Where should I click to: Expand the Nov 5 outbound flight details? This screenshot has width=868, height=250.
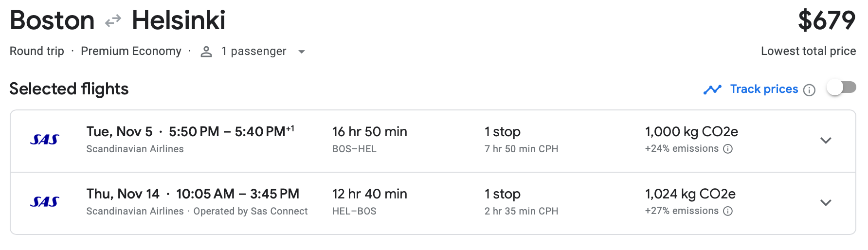[x=826, y=141]
